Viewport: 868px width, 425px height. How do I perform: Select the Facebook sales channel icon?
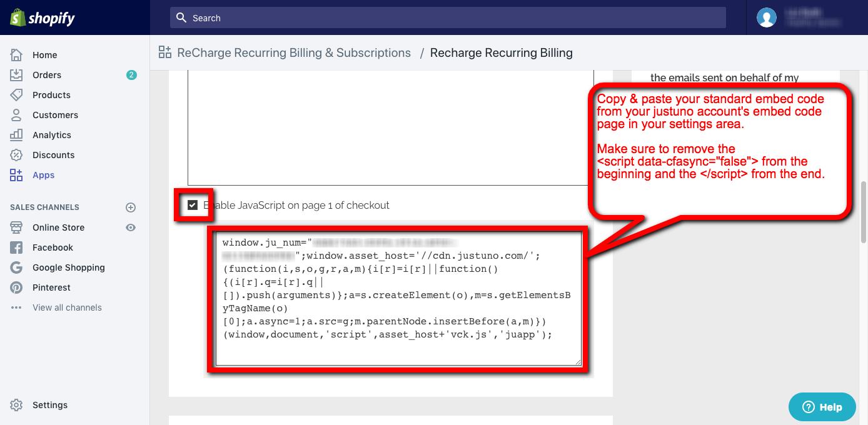(x=17, y=247)
